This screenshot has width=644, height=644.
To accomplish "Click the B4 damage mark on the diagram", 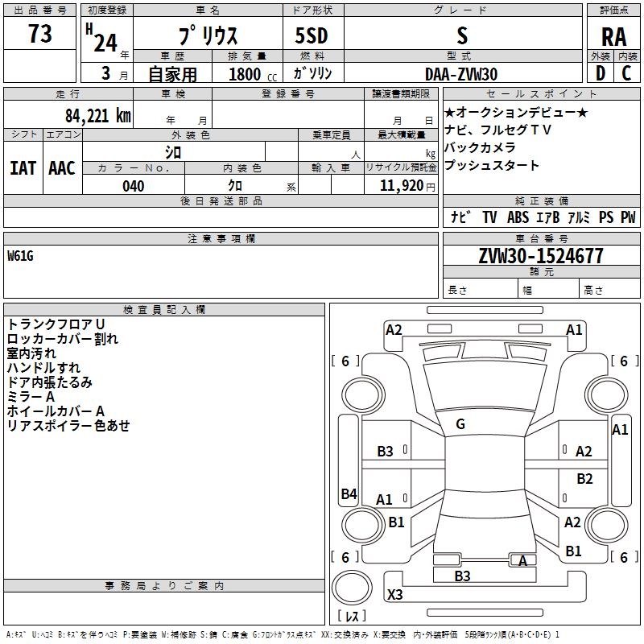I will [349, 493].
